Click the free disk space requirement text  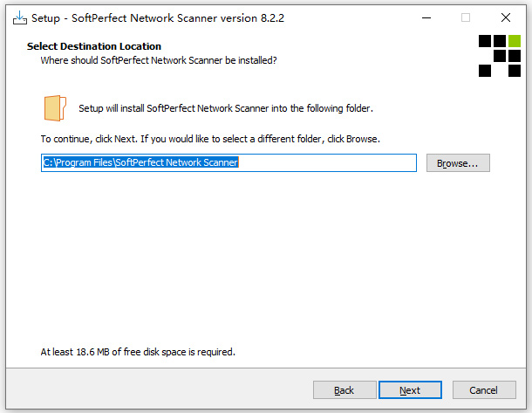point(138,352)
